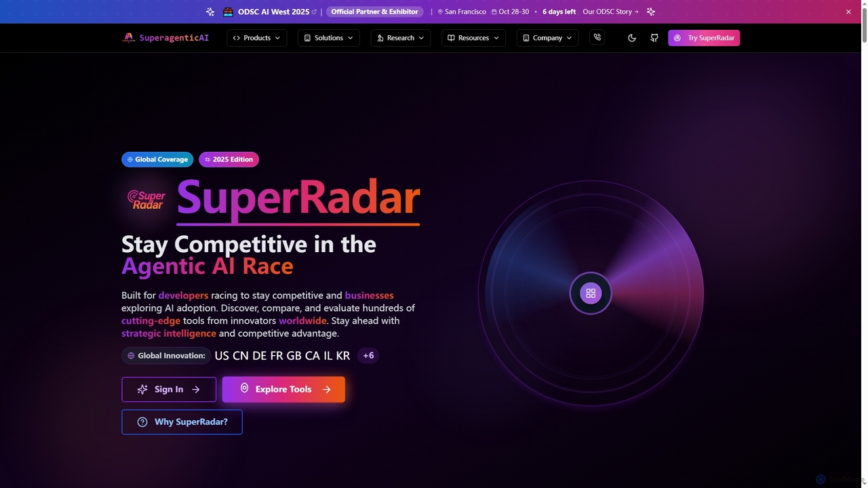
Task: Click the ODSC logo icon in banner
Action: click(228, 12)
